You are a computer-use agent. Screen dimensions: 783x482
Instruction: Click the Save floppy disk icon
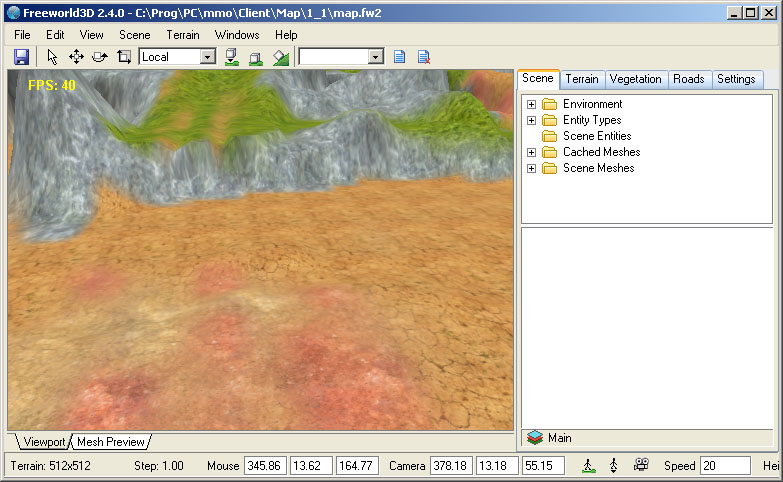(x=21, y=57)
